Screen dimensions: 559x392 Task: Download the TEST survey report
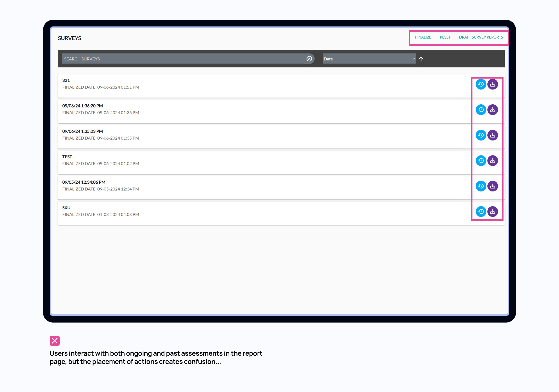493,161
